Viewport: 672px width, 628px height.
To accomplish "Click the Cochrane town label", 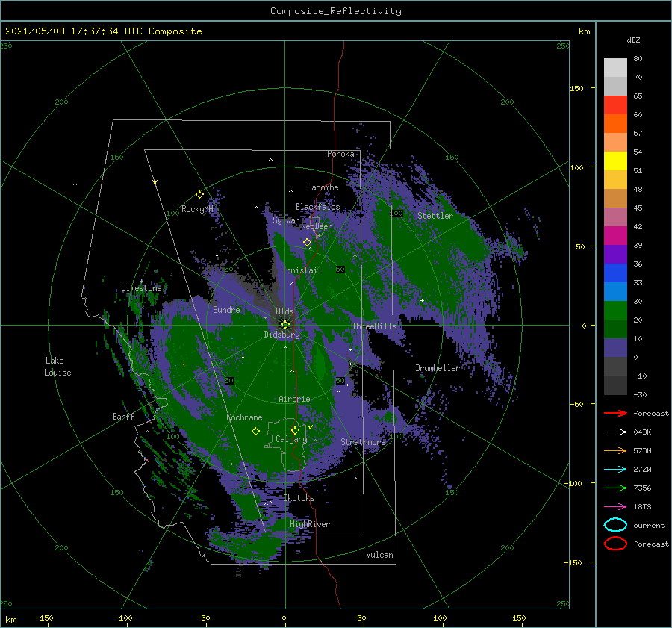I will click(244, 417).
